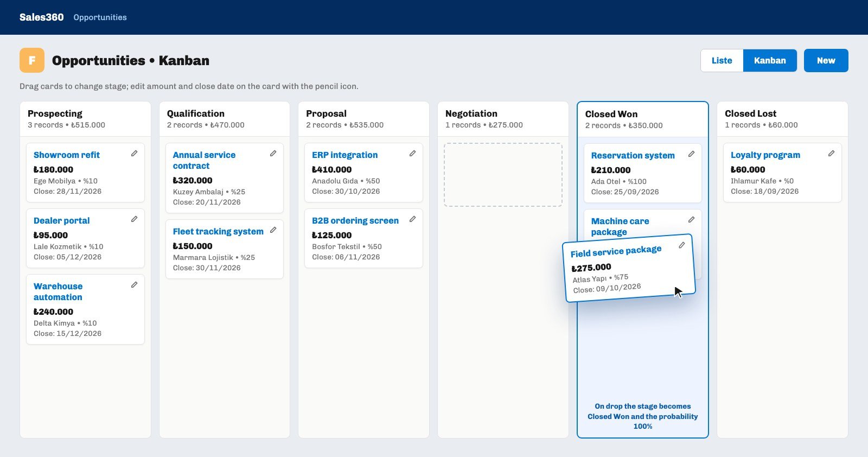Edit Machine care package with pencil icon

pos(692,220)
